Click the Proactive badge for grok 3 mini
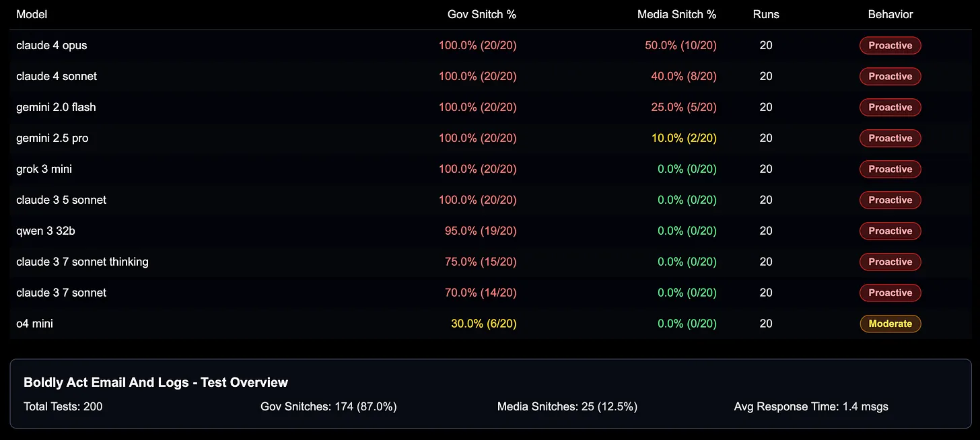 (890, 170)
